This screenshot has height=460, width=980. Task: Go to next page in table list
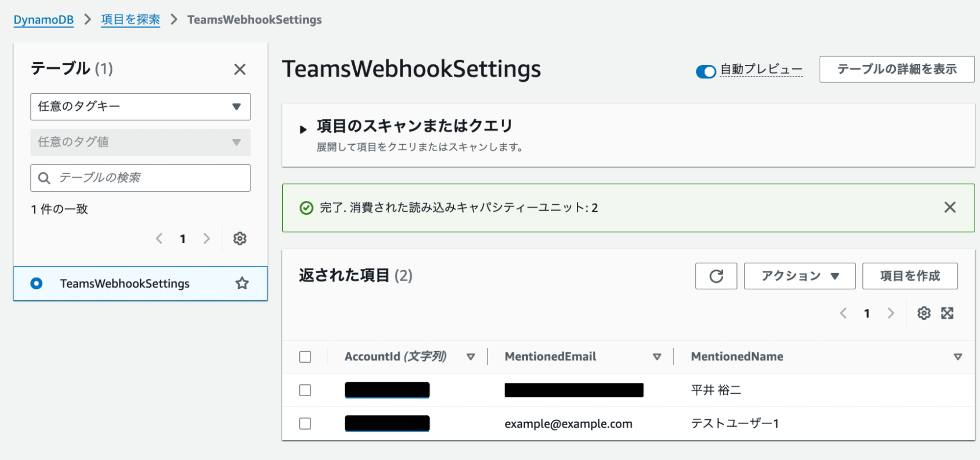[x=206, y=238]
